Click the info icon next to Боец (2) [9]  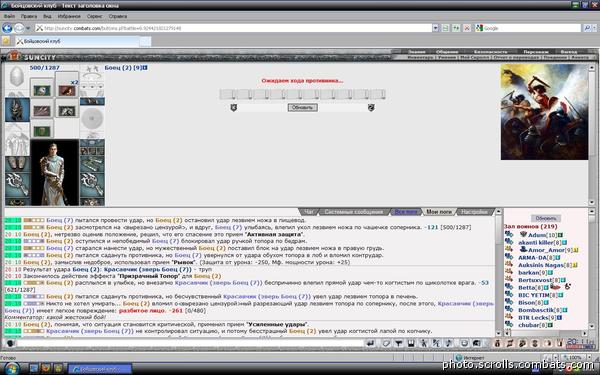[145, 68]
